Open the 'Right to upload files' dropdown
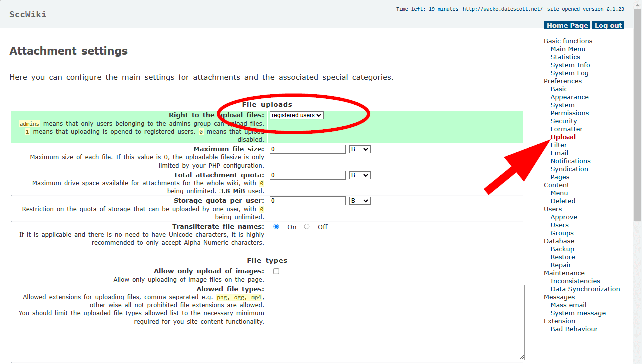 296,115
